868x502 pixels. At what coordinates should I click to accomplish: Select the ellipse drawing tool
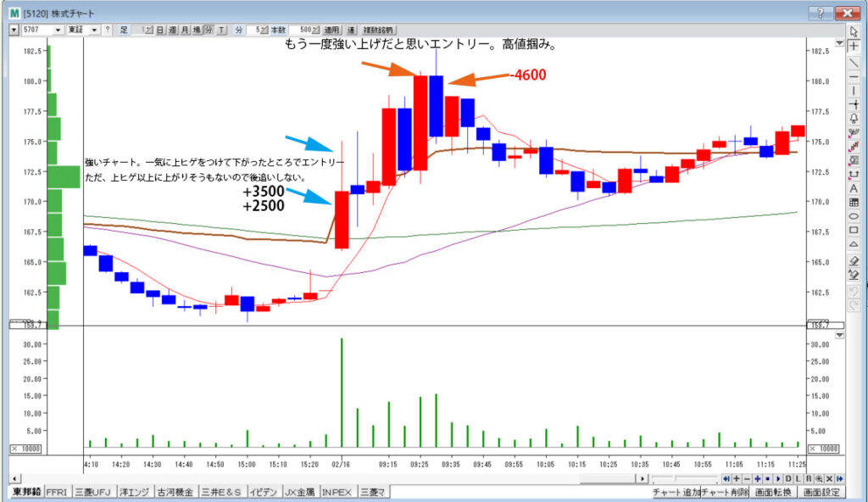pos(854,217)
